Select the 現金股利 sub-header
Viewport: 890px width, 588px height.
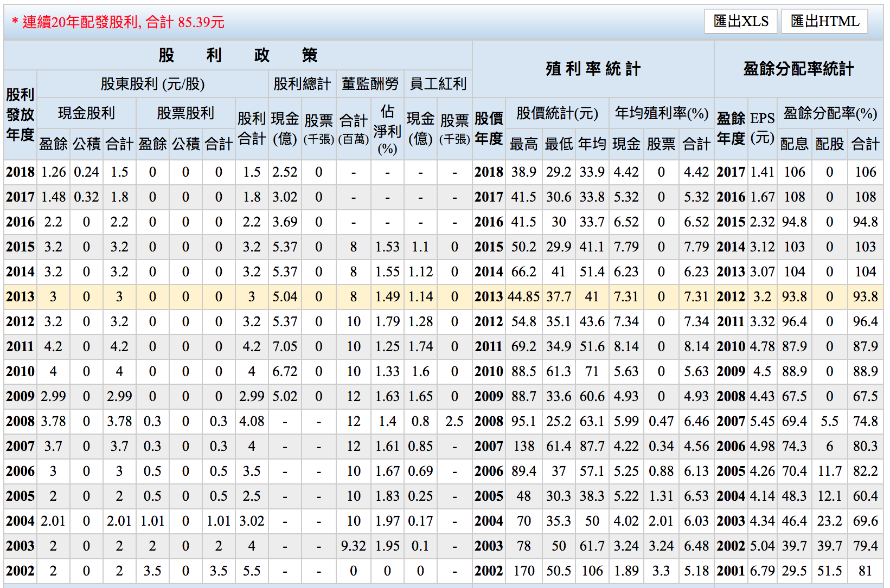pyautogui.click(x=86, y=113)
